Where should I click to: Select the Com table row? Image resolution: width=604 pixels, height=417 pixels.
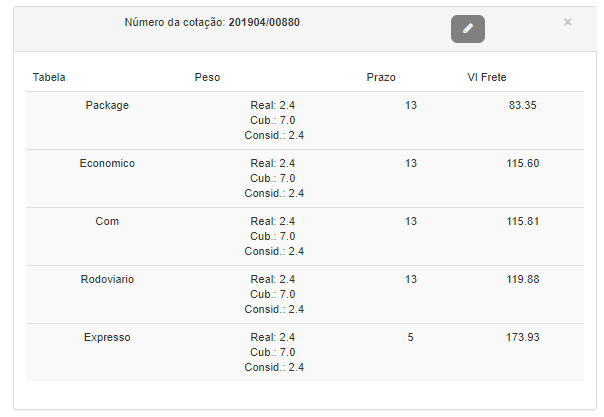[107, 221]
